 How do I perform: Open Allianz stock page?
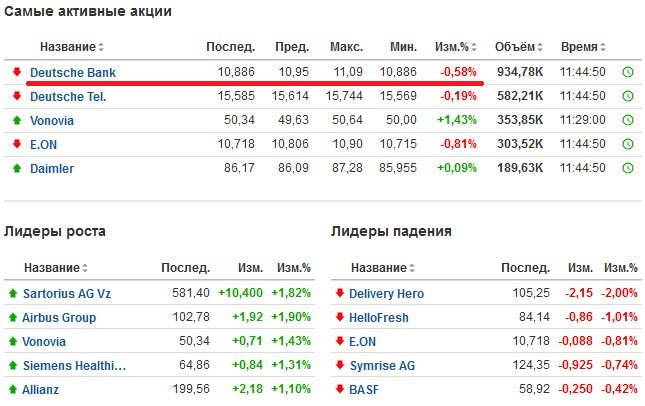(x=41, y=389)
